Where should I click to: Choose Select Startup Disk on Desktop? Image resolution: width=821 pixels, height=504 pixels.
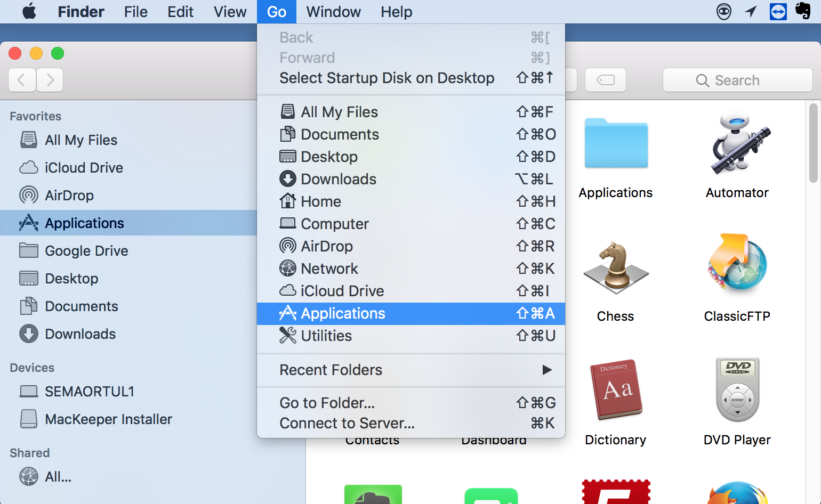pyautogui.click(x=411, y=78)
